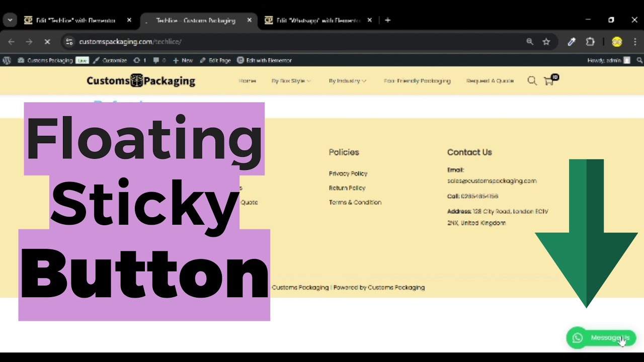This screenshot has height=362, width=644.
Task: View site information icon in address bar
Action: click(x=70, y=42)
